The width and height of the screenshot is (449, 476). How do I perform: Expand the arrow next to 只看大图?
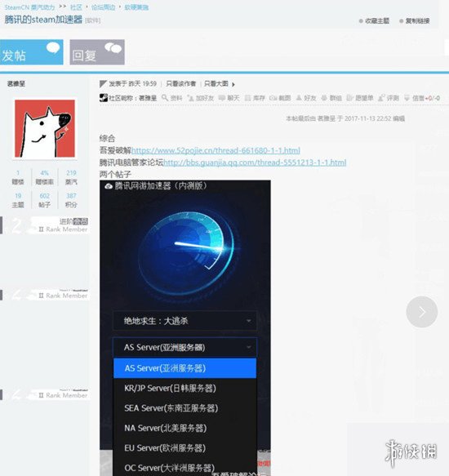233,84
